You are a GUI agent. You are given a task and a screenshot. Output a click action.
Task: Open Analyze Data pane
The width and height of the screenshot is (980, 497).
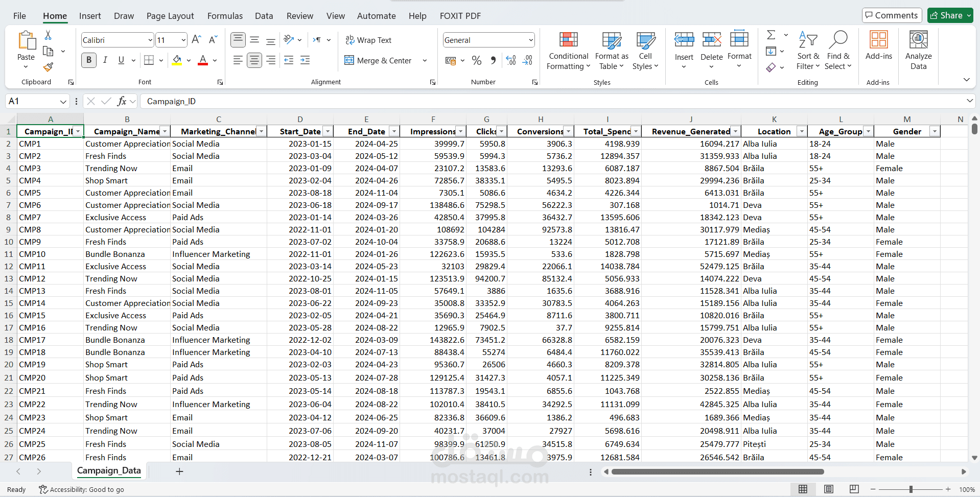[918, 50]
